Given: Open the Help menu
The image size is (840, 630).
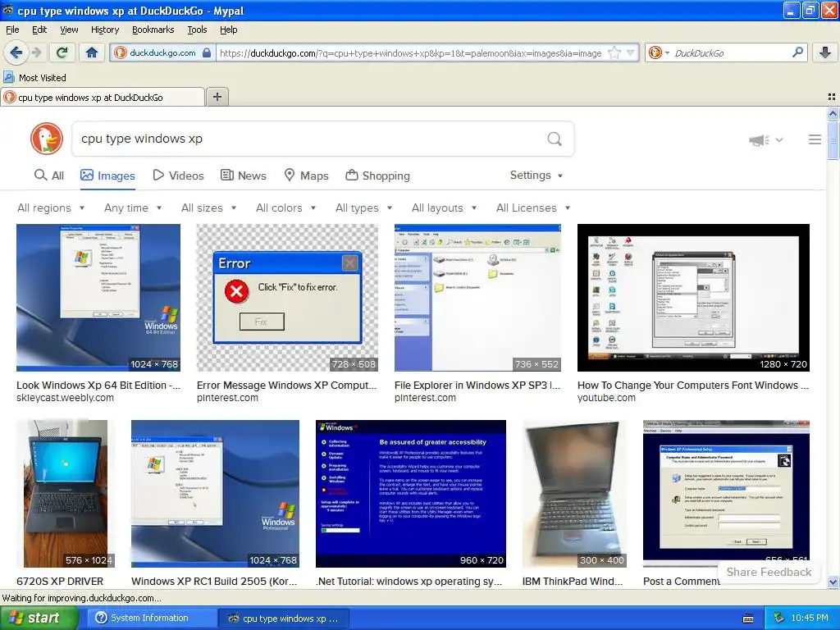Looking at the screenshot, I should click(x=228, y=30).
